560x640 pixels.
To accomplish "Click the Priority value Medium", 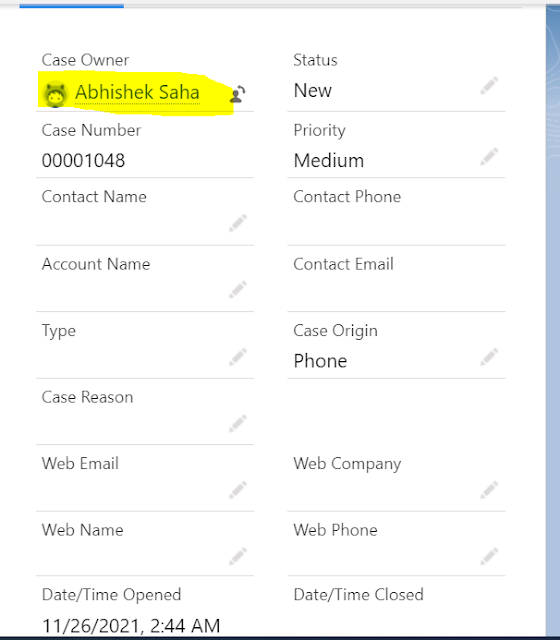I will click(329, 160).
